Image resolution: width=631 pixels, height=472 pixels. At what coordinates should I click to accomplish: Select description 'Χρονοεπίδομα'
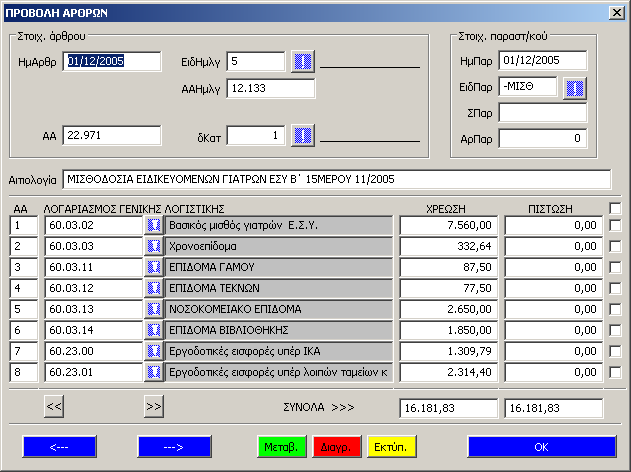point(278,246)
